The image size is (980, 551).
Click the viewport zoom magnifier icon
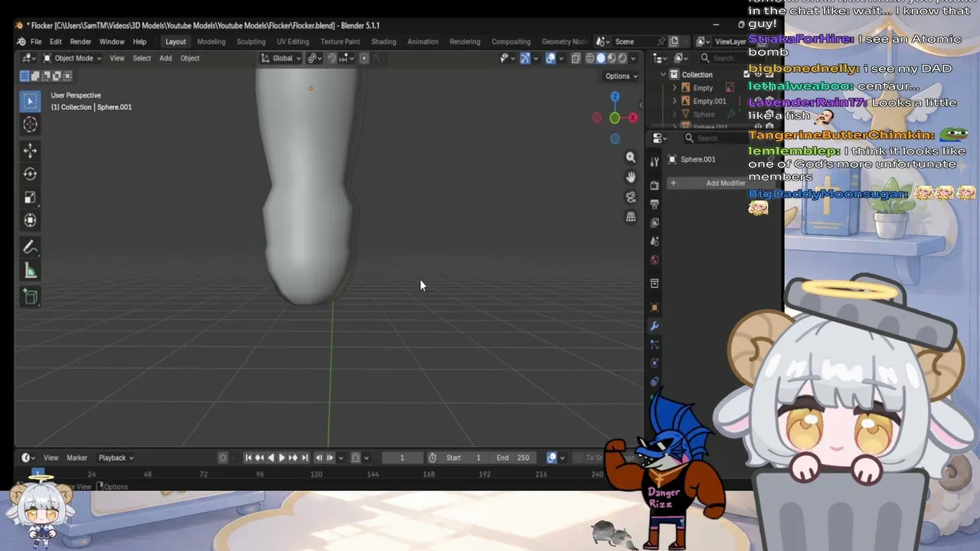pos(631,157)
